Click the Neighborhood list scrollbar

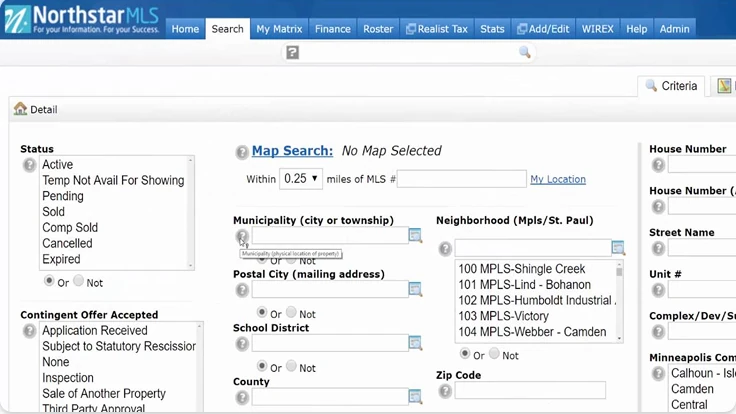tap(620, 301)
